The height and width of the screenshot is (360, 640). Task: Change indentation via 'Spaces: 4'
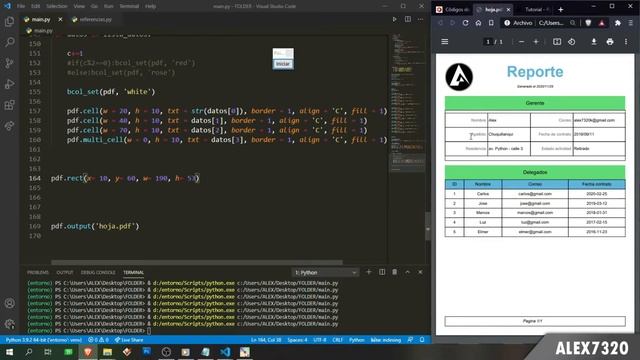297,340
